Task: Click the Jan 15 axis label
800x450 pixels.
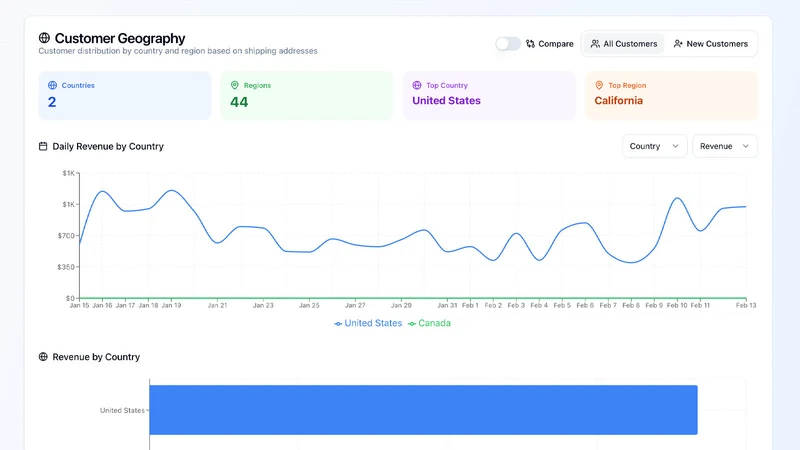Action: (x=79, y=305)
